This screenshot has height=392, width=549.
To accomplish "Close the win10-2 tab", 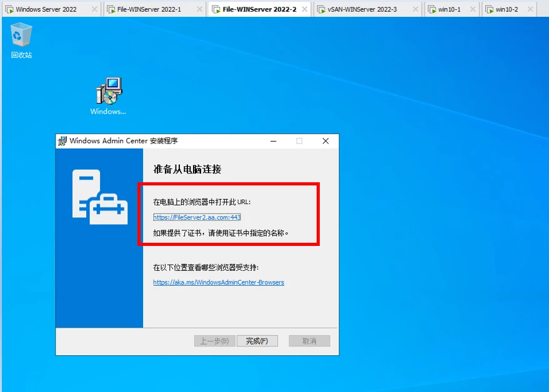I will pos(530,9).
